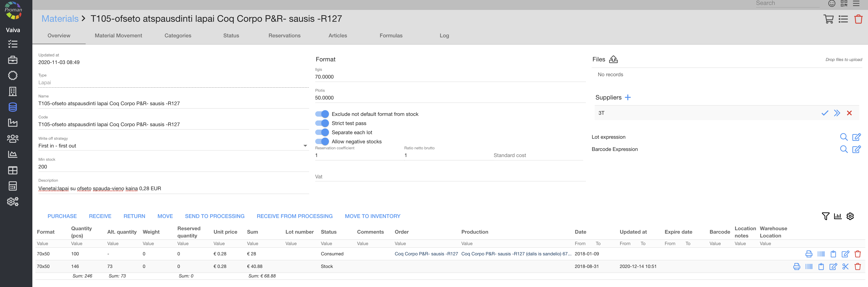Search Barcode Expression with magnifier icon
The image size is (868, 287).
[843, 149]
